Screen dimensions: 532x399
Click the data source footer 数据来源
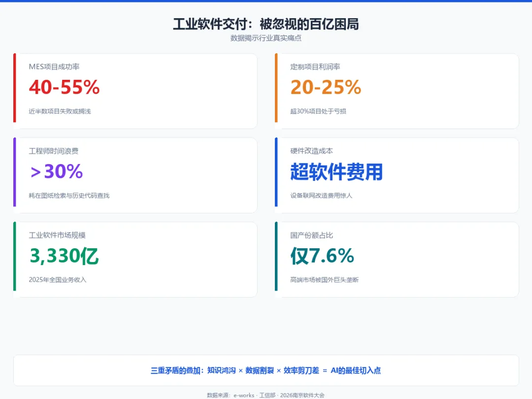pos(266,395)
